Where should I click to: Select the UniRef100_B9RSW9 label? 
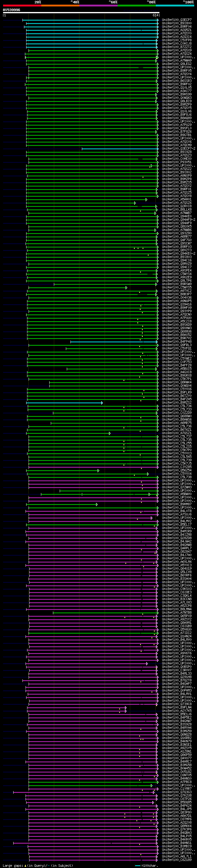click(177, 284)
